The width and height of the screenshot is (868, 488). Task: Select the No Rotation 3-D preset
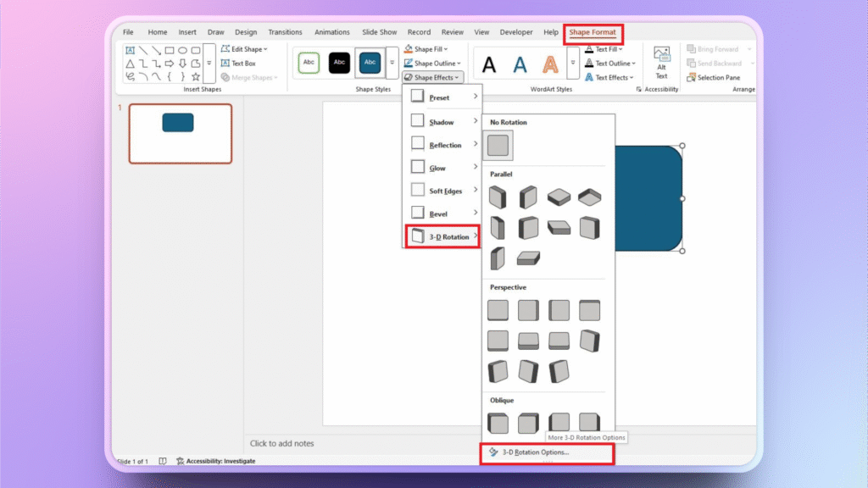tap(498, 145)
